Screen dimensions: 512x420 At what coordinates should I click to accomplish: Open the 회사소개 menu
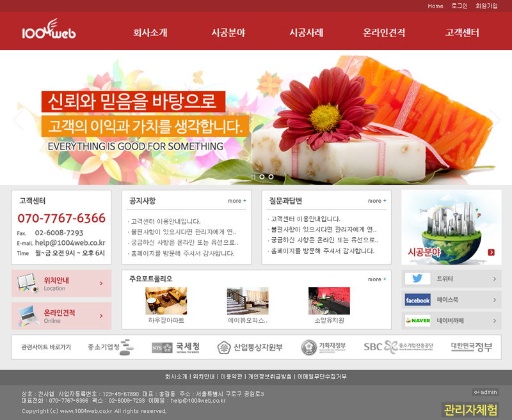click(150, 33)
